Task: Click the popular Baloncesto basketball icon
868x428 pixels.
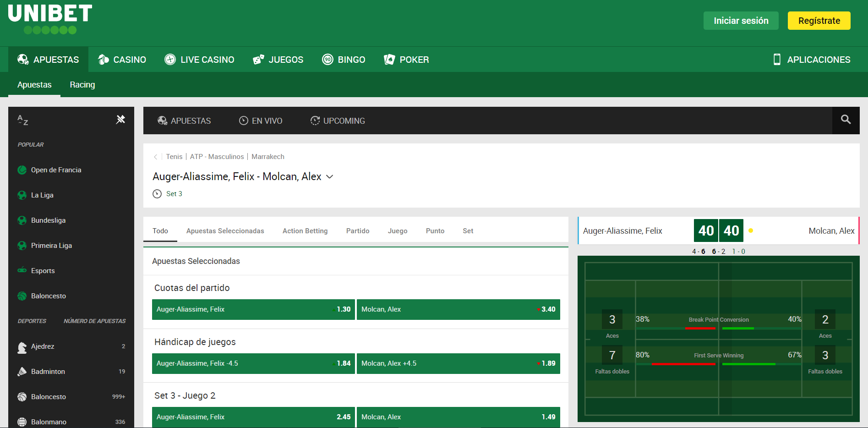Action: pos(22,296)
